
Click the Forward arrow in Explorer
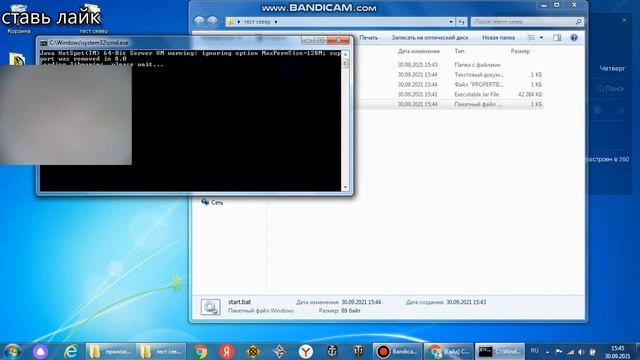pyautogui.click(x=212, y=21)
